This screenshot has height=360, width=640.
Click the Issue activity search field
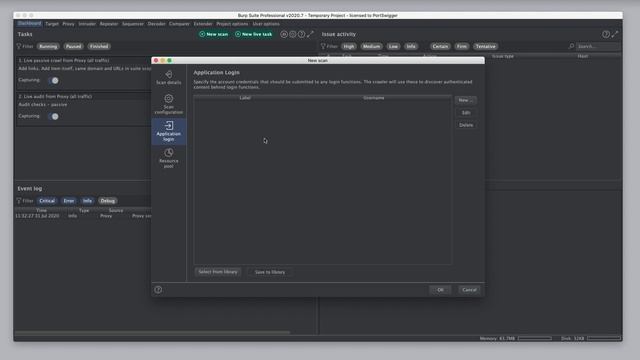598,47
